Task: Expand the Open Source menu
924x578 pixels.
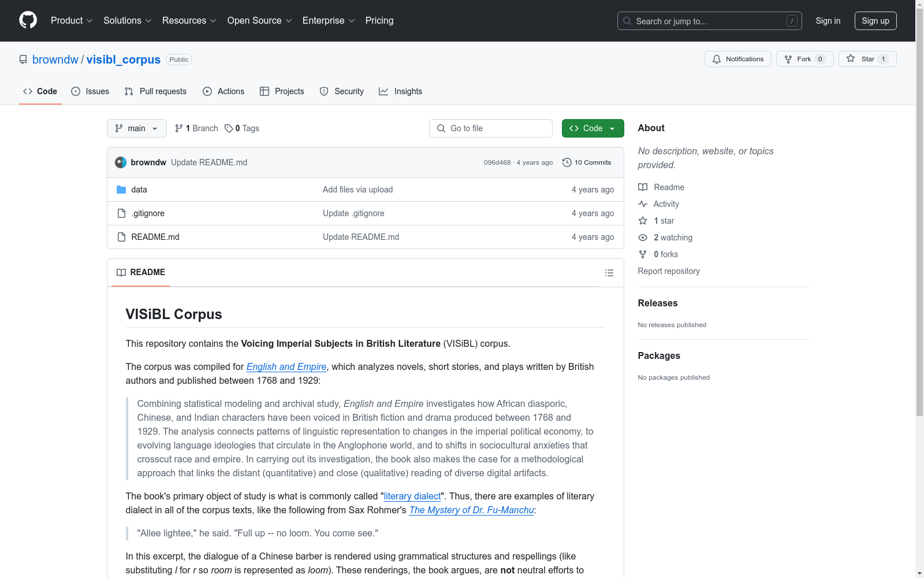Action: point(260,21)
